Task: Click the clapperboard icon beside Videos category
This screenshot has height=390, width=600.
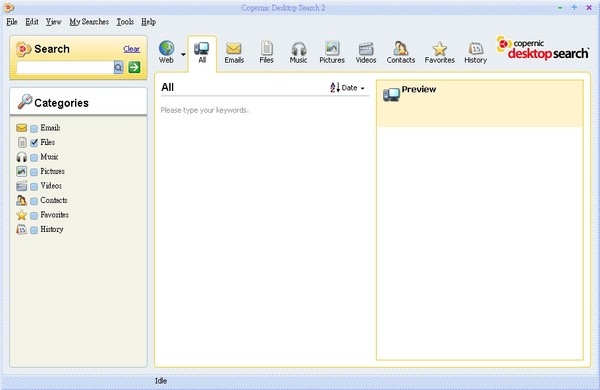Action: [x=22, y=186]
